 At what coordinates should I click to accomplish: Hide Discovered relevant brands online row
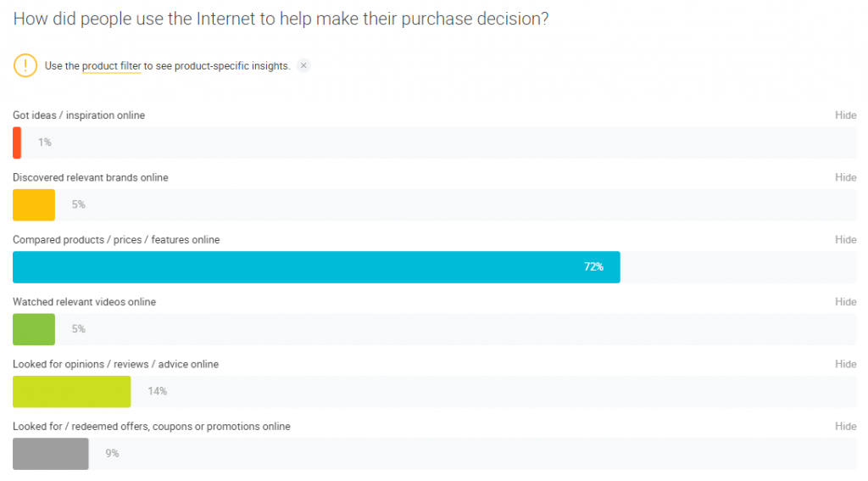[x=845, y=177]
